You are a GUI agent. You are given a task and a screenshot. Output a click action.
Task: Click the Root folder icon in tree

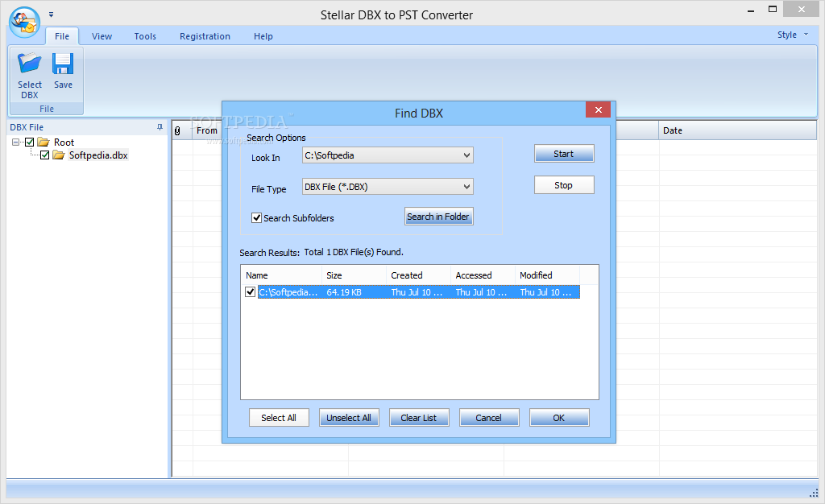tap(44, 142)
